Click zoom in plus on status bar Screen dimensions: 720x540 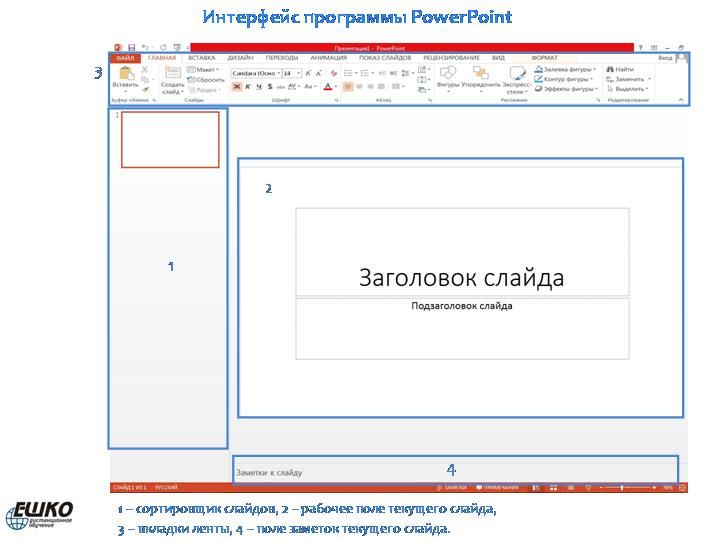click(x=654, y=488)
